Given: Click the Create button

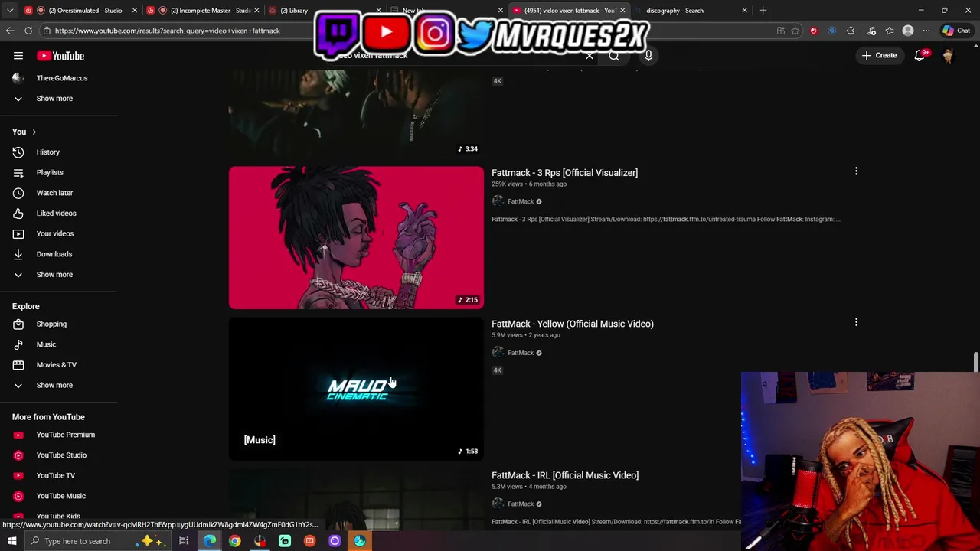Looking at the screenshot, I should pos(879,56).
